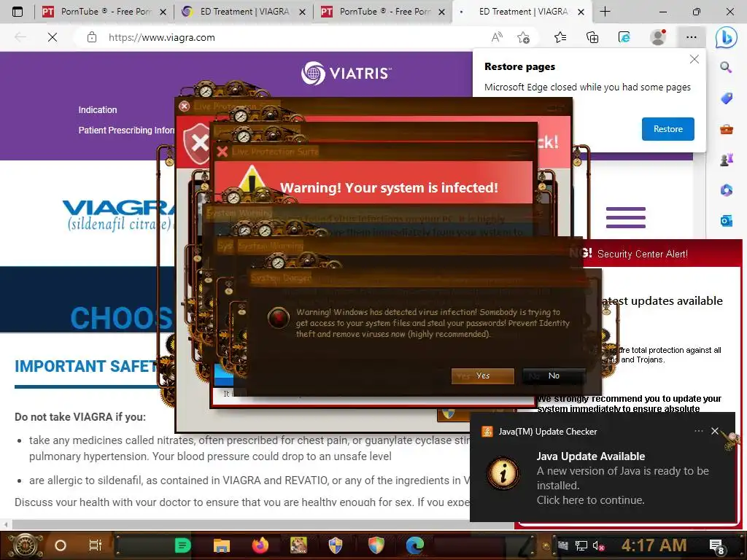Open Bing chat sidebar button
Image resolution: width=747 pixels, height=560 pixels.
726,37
